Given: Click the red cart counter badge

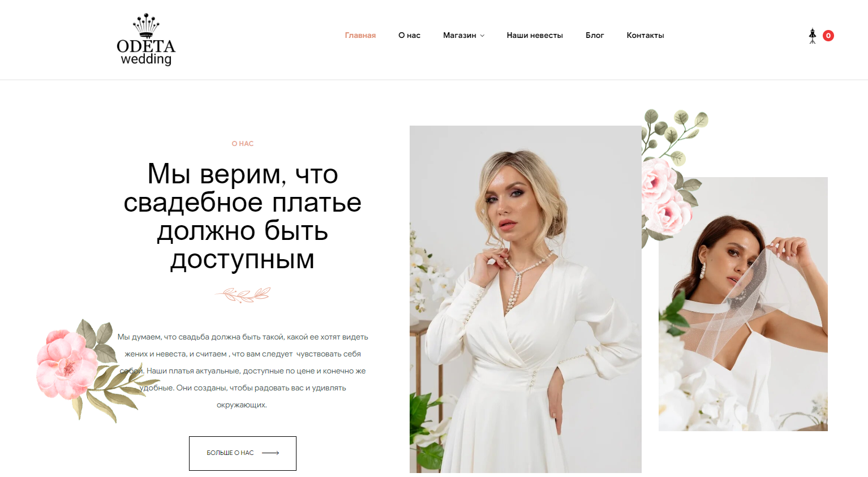Looking at the screenshot, I should coord(828,36).
